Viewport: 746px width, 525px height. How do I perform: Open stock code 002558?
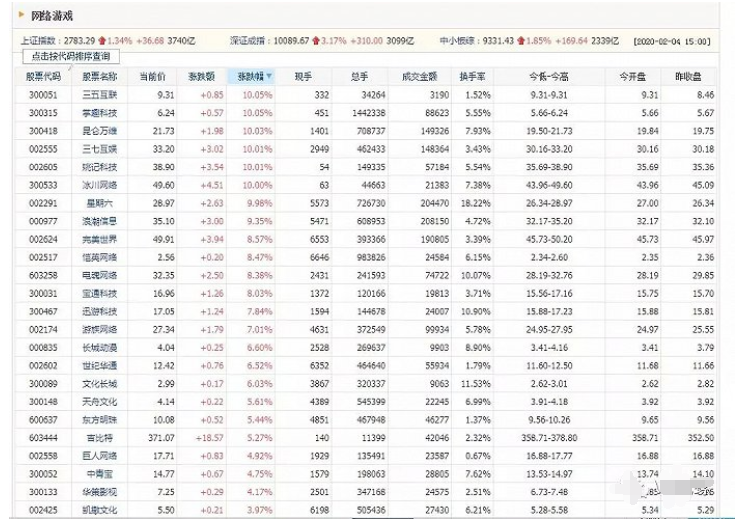coord(43,456)
